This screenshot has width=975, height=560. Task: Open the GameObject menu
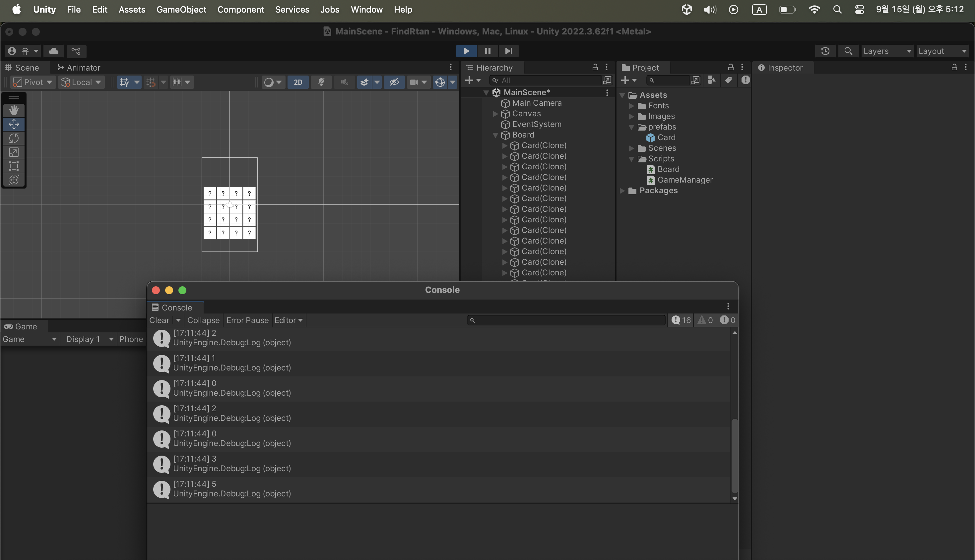[x=181, y=10]
